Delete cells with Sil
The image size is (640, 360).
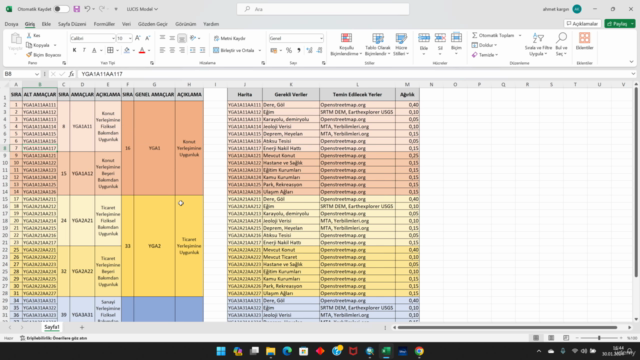440,44
